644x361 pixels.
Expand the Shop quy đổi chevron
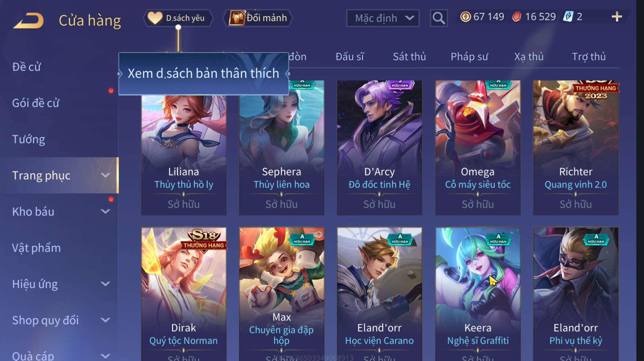pyautogui.click(x=105, y=320)
